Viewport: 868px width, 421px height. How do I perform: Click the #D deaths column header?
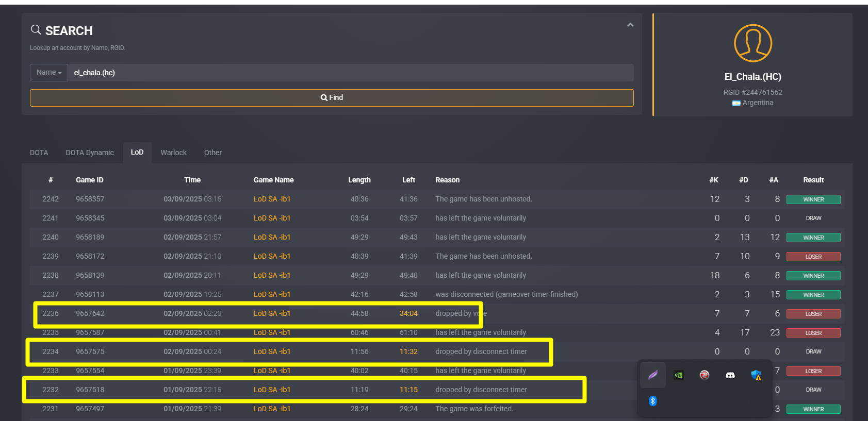tap(744, 180)
